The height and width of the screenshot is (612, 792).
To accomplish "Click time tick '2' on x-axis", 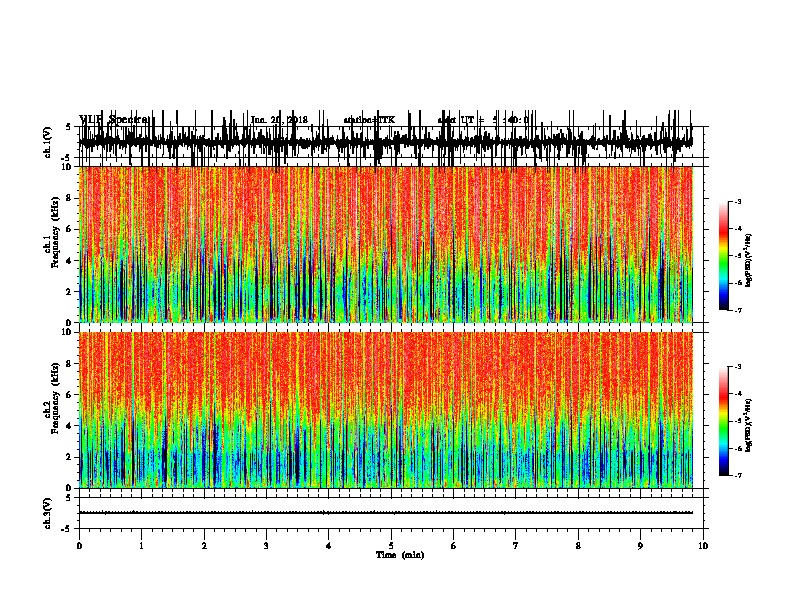I will click(204, 546).
